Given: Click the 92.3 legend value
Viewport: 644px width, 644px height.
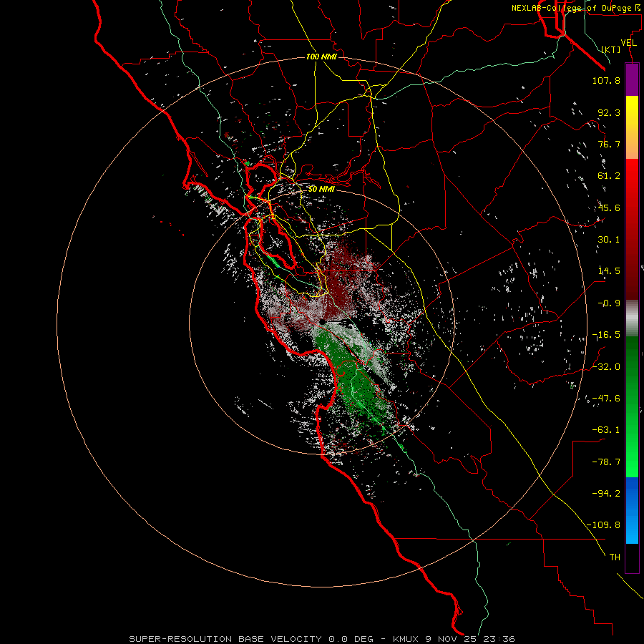Looking at the screenshot, I should [x=609, y=112].
